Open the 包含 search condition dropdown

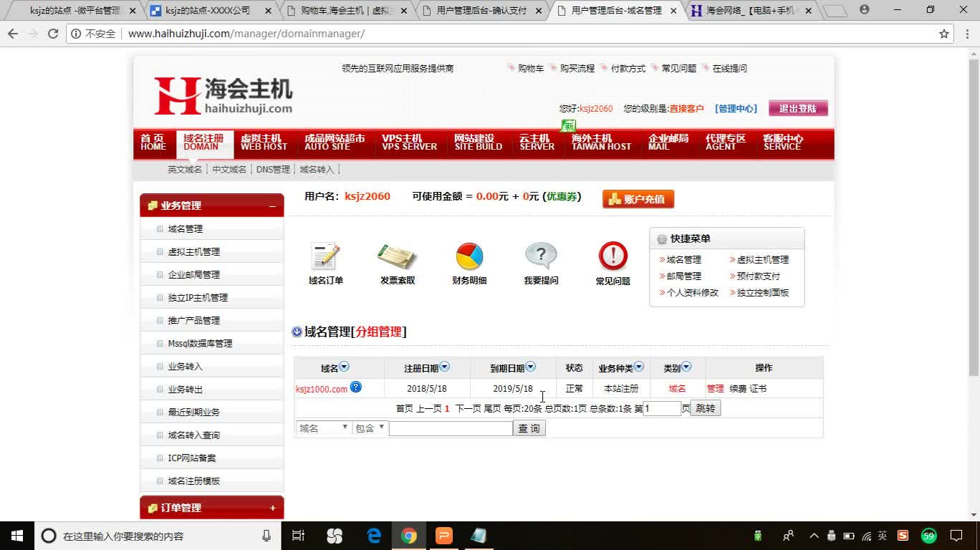[x=370, y=428]
